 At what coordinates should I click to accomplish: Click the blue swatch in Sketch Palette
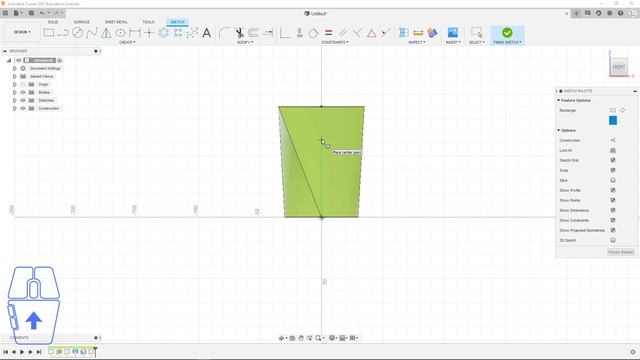pos(613,120)
